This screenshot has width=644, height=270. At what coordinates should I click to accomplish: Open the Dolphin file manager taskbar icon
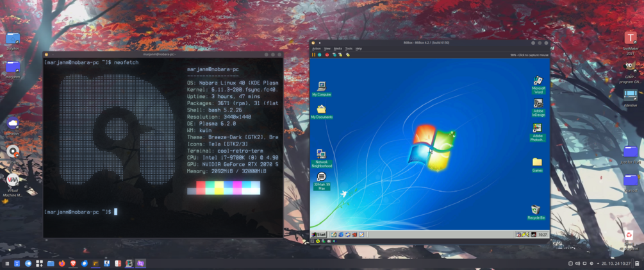pyautogui.click(x=51, y=264)
